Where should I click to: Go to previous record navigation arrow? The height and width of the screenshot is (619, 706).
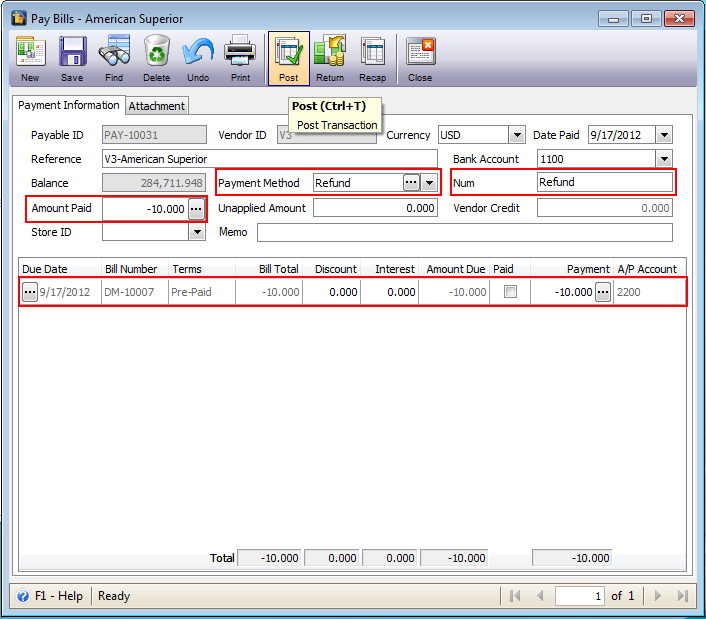[540, 596]
